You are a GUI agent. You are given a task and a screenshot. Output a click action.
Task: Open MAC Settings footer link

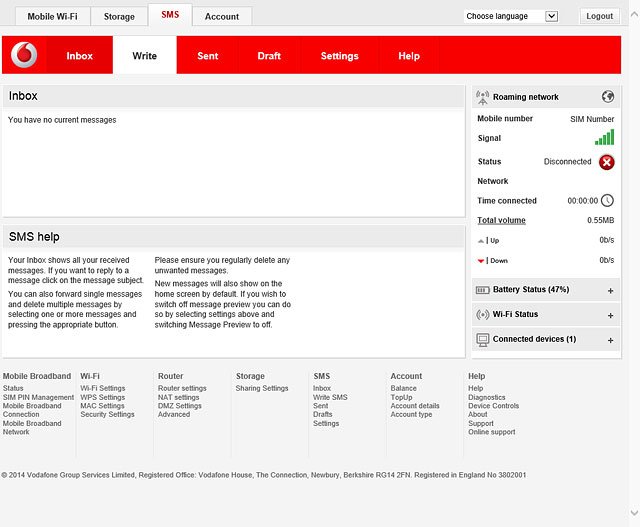102,406
